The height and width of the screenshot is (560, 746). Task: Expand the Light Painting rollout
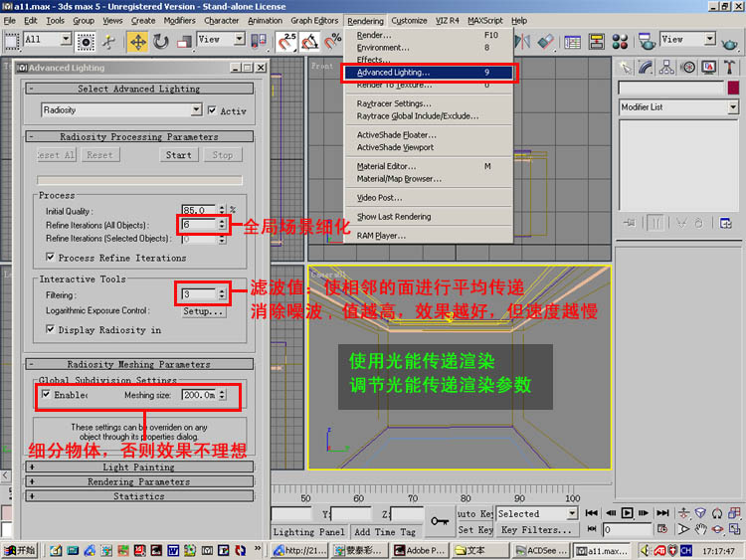[138, 467]
